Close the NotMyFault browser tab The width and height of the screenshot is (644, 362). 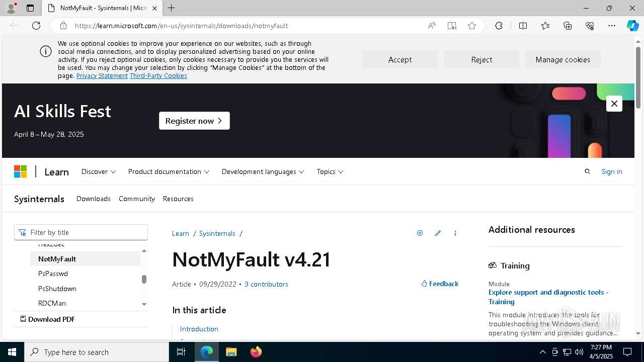(155, 8)
